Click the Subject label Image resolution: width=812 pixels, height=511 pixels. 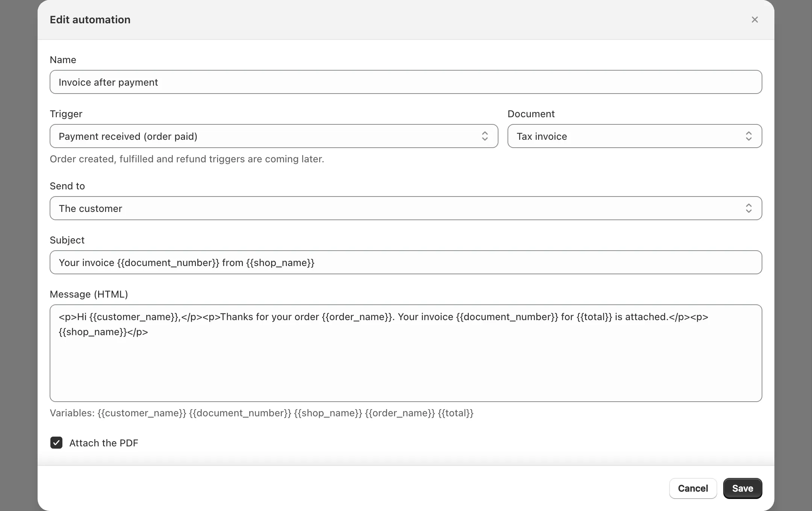coord(67,240)
